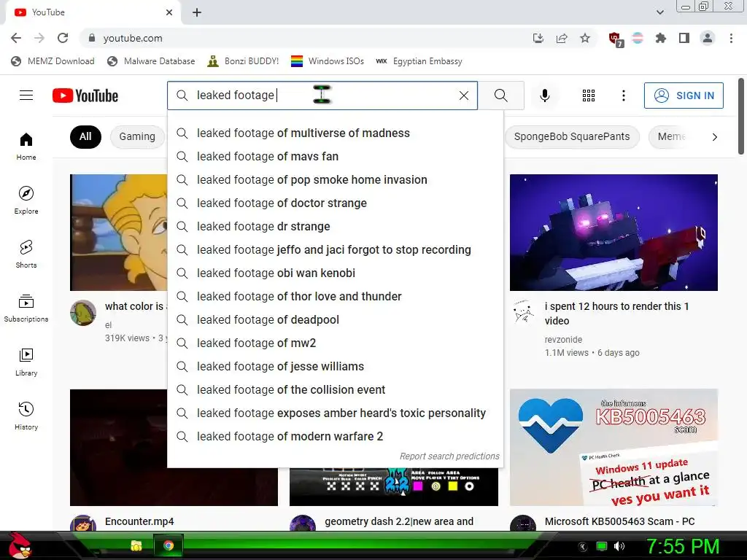Choose suggestion 'leaked footage of multiverse of madness'

click(x=336, y=133)
